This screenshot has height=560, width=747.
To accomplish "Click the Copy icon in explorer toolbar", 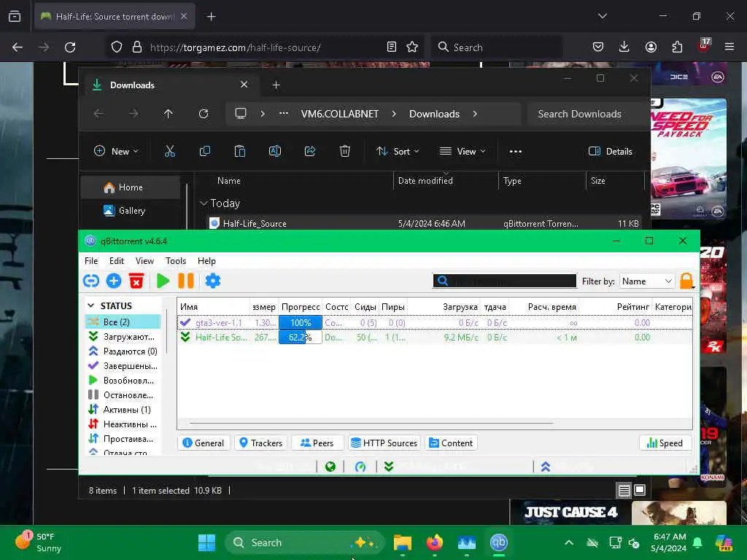I will pos(205,152).
